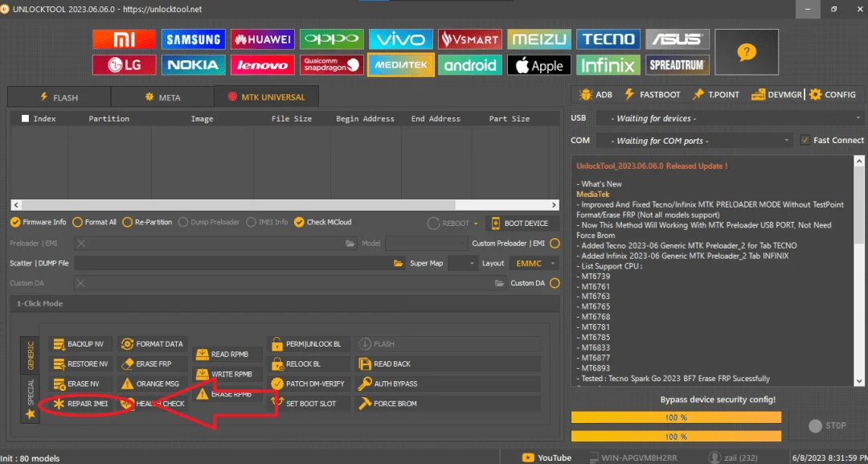Browse for Scatter DUMP file folder icon

click(x=399, y=263)
